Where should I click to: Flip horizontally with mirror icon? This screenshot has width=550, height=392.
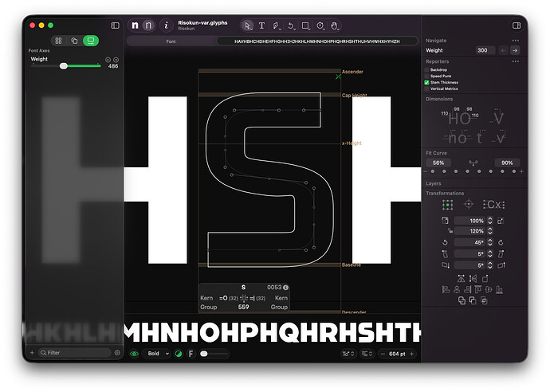(x=462, y=279)
